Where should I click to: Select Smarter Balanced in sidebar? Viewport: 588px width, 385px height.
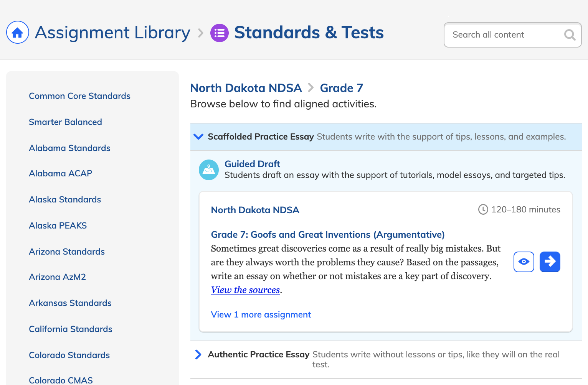[65, 122]
